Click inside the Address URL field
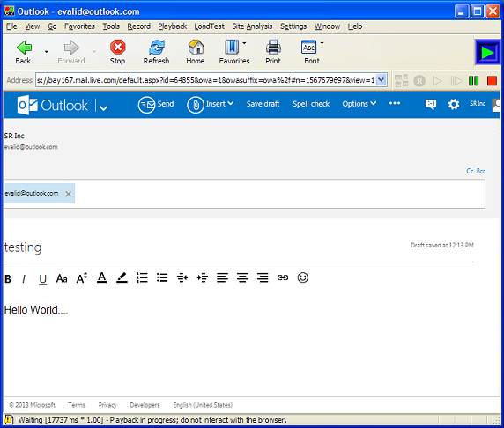Viewport: 504px width, 428px height. (205, 80)
